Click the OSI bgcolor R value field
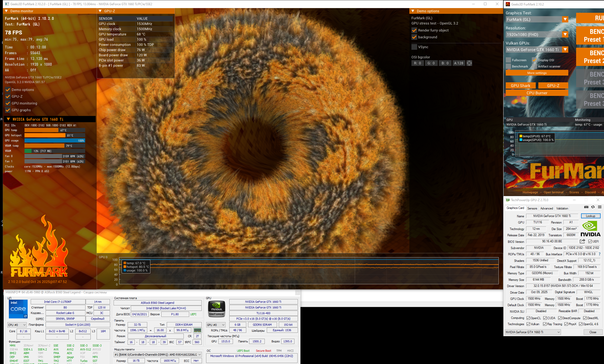This screenshot has height=364, width=604. 417,63
